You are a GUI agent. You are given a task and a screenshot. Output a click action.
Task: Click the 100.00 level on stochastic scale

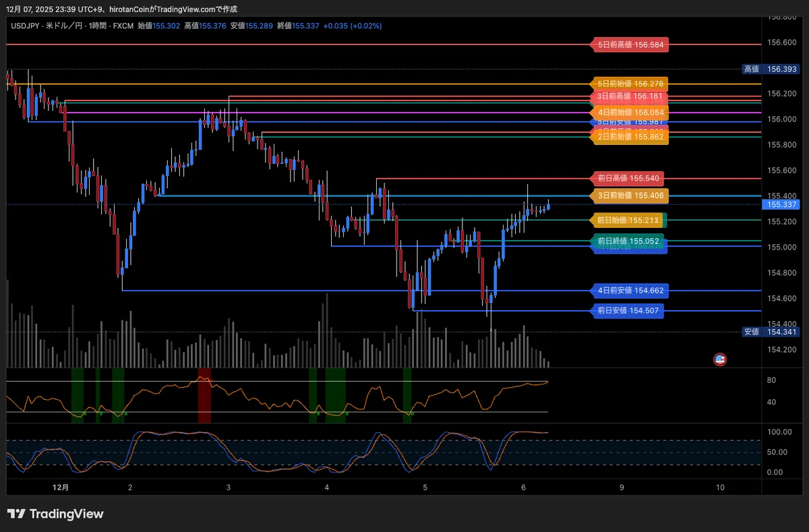tap(779, 432)
